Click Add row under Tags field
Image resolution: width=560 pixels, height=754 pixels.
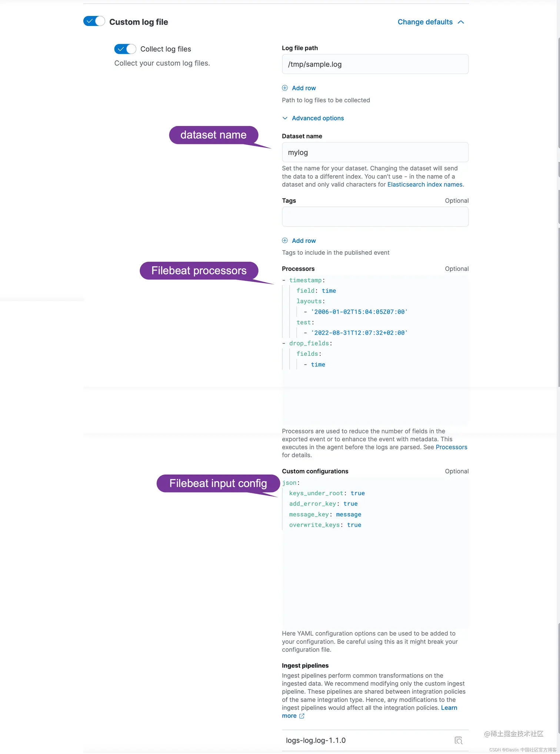pyautogui.click(x=304, y=241)
